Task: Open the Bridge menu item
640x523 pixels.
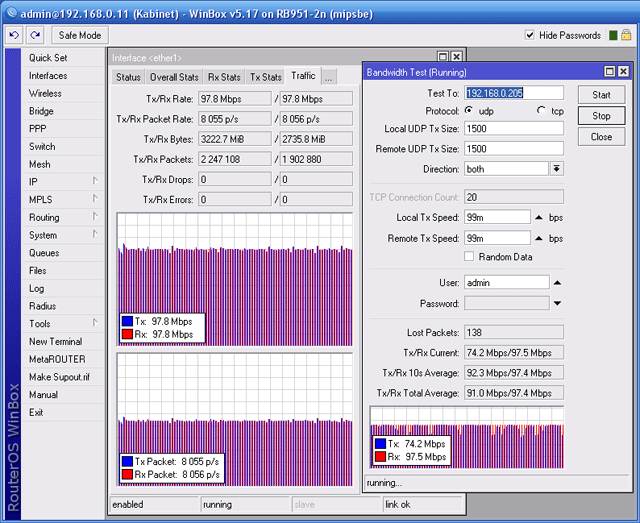Action: (x=63, y=111)
